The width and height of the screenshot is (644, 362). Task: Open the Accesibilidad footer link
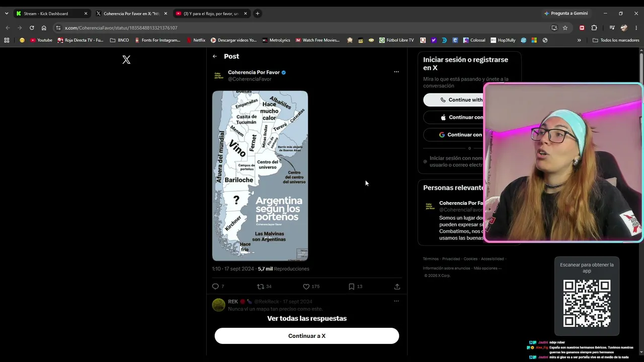[x=492, y=259]
